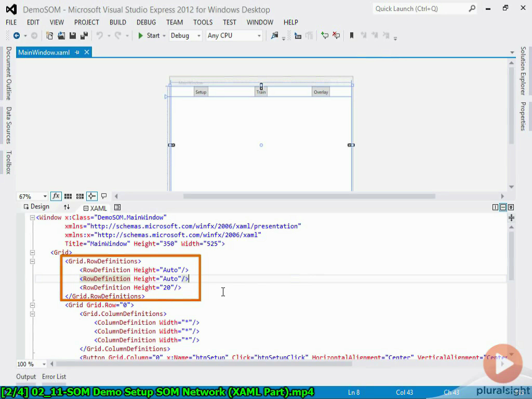
Task: Collapse the Grid Grid.Row="0" element
Action: pos(33,305)
